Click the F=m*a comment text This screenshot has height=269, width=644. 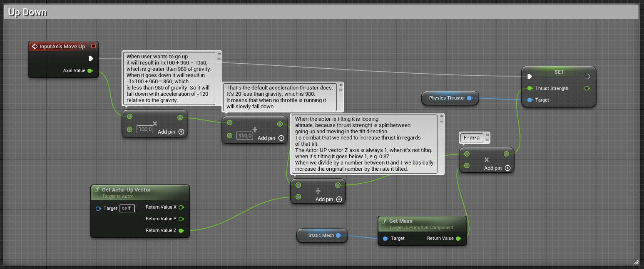pos(471,138)
